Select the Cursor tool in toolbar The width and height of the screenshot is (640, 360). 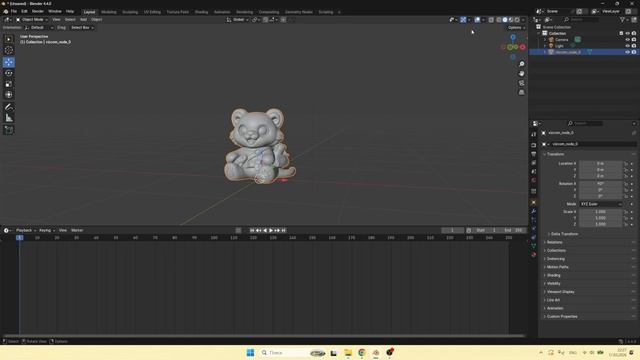coord(9,50)
